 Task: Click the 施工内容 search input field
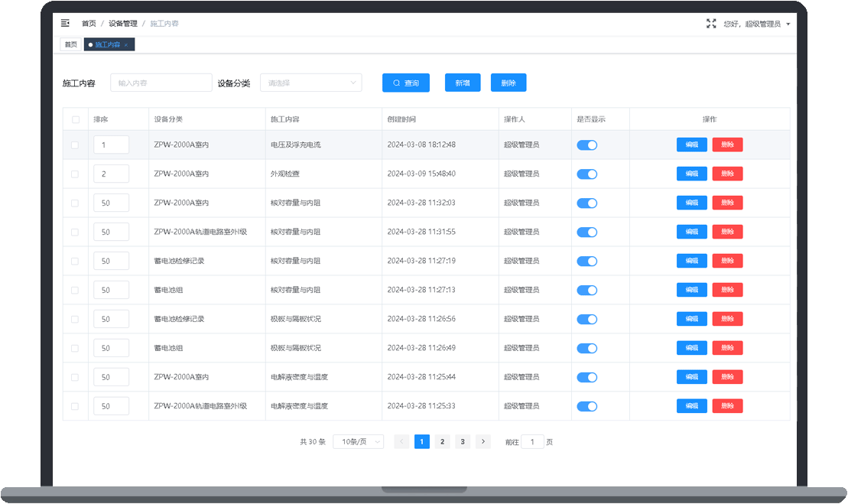click(161, 83)
